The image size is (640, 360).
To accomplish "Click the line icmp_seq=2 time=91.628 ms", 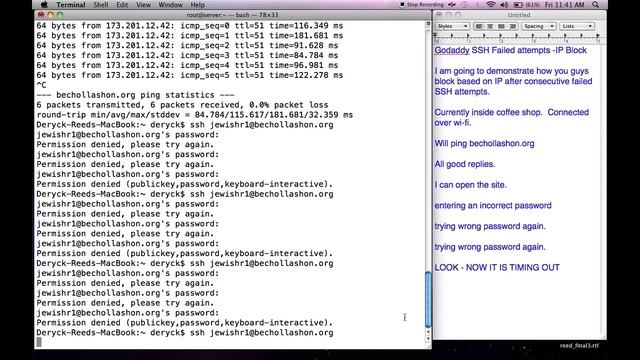I will 187,45.
